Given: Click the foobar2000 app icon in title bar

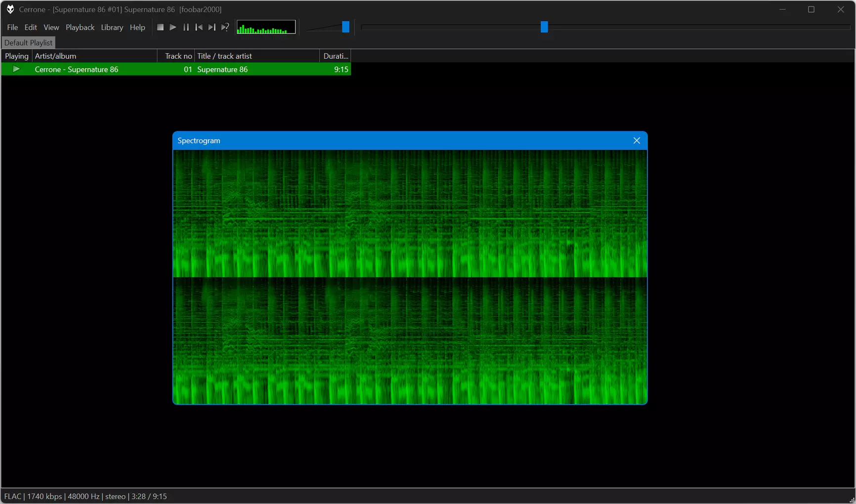Looking at the screenshot, I should coord(10,9).
